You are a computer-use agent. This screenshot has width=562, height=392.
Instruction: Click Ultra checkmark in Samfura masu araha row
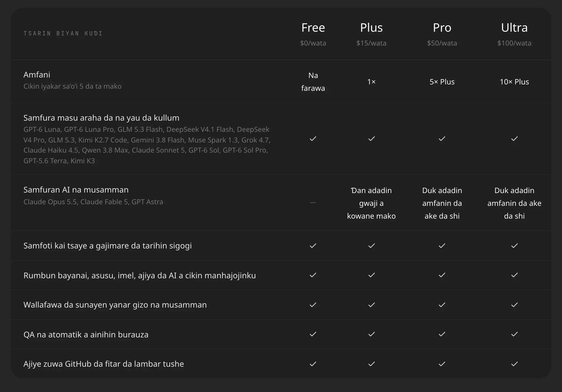(514, 138)
